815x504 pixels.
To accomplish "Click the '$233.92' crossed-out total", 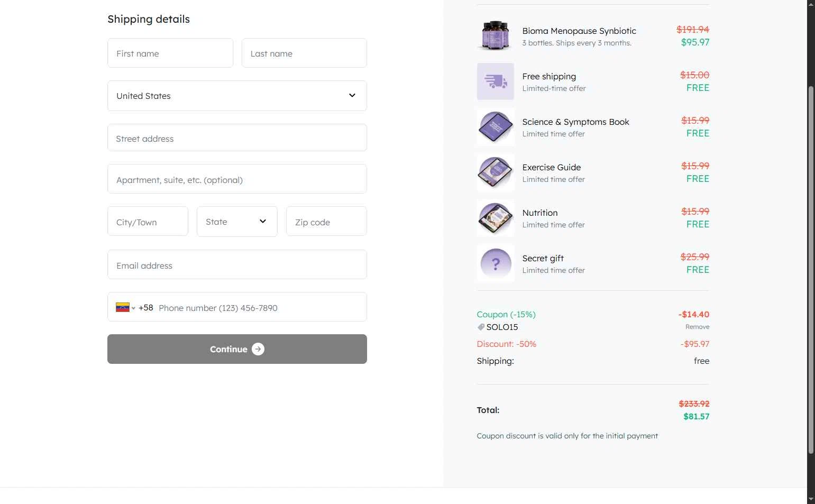I will pyautogui.click(x=694, y=404).
